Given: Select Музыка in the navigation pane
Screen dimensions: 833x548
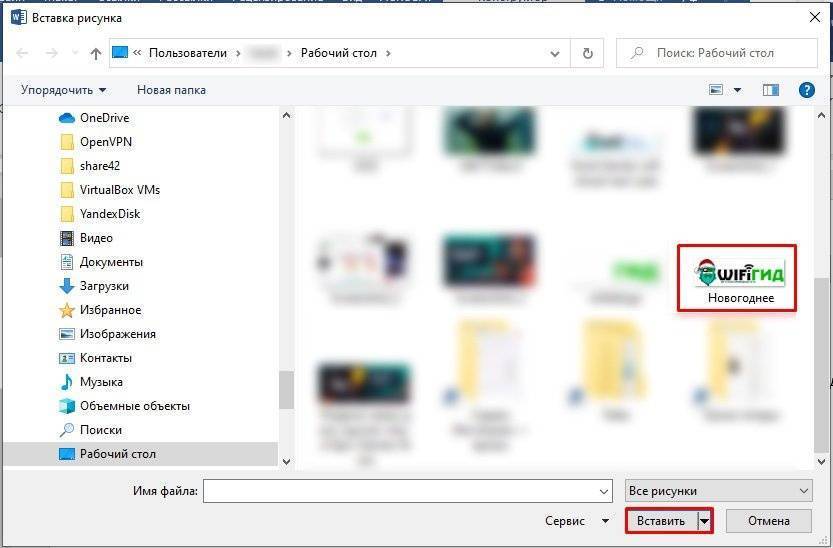Looking at the screenshot, I should click(x=91, y=382).
